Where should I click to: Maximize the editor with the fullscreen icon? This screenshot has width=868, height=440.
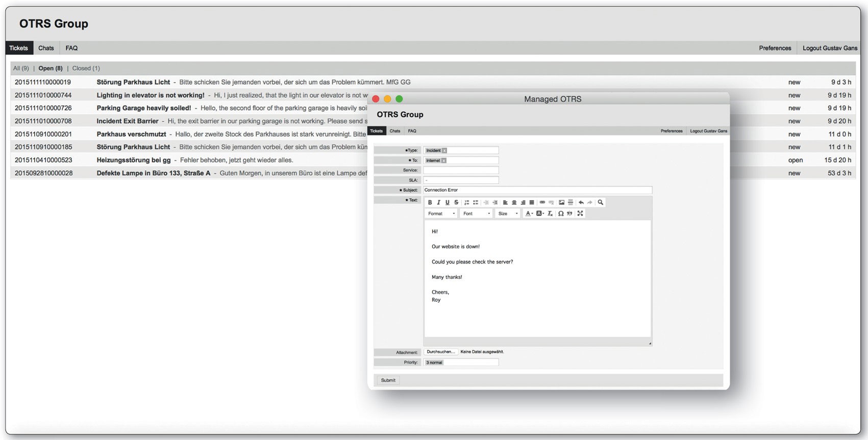[x=580, y=214]
